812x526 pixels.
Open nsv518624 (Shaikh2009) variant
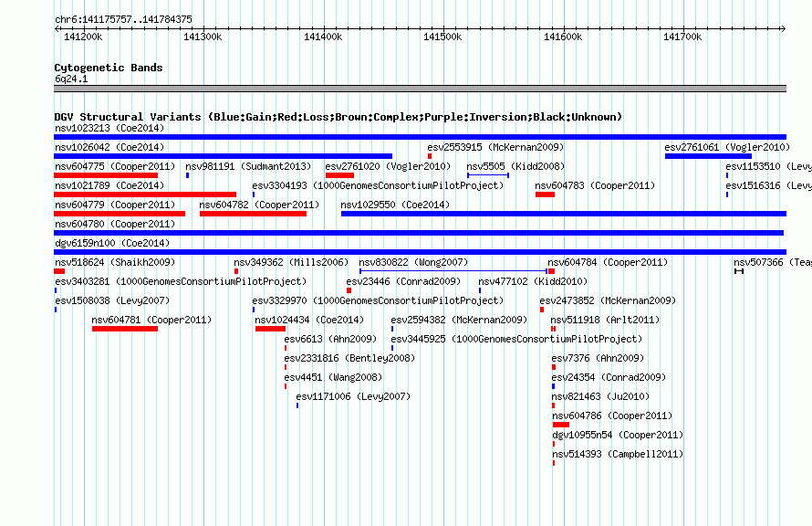(115, 262)
